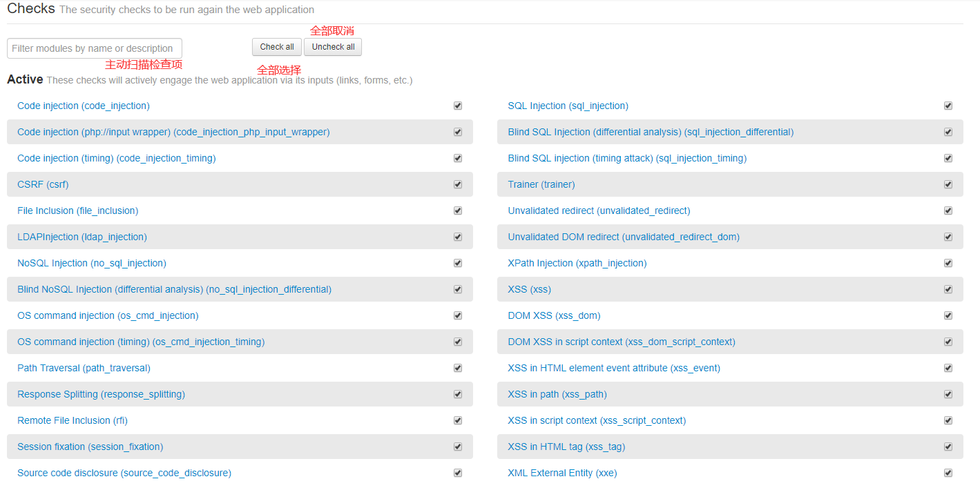
Task: Disable the Path Traversal check checkbox
Action: 458,368
